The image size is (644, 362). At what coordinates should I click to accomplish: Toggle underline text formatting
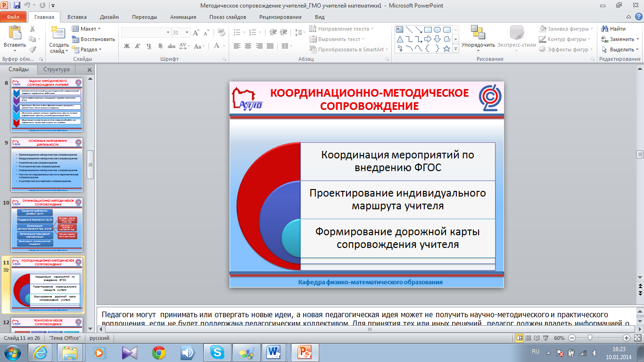(x=149, y=46)
